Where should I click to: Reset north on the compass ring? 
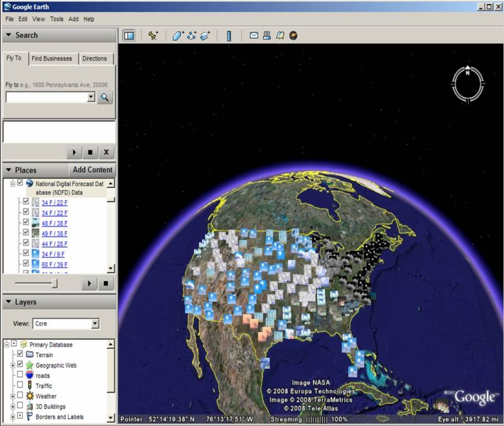coord(467,69)
